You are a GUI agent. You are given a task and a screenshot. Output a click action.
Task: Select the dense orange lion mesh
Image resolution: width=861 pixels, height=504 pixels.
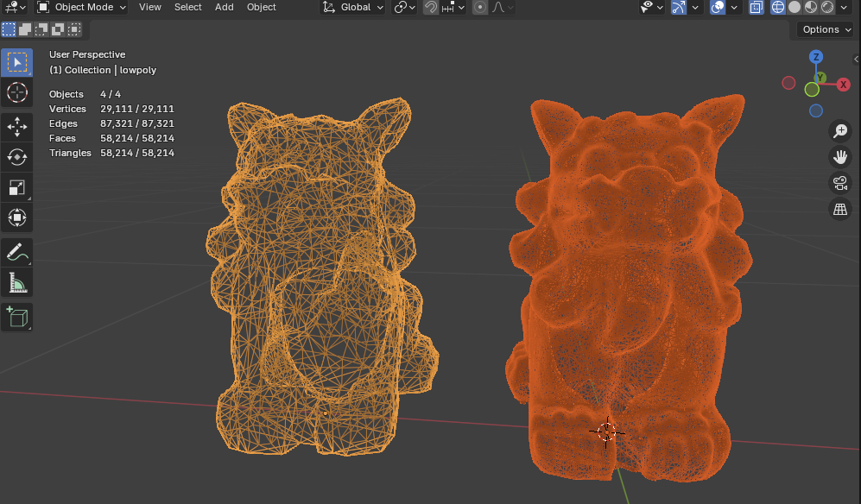coord(630,289)
